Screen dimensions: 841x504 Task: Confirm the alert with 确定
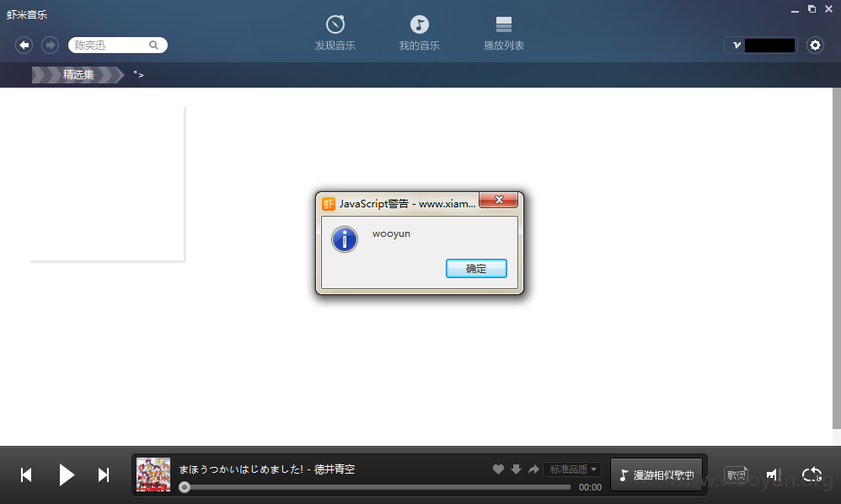pos(476,269)
